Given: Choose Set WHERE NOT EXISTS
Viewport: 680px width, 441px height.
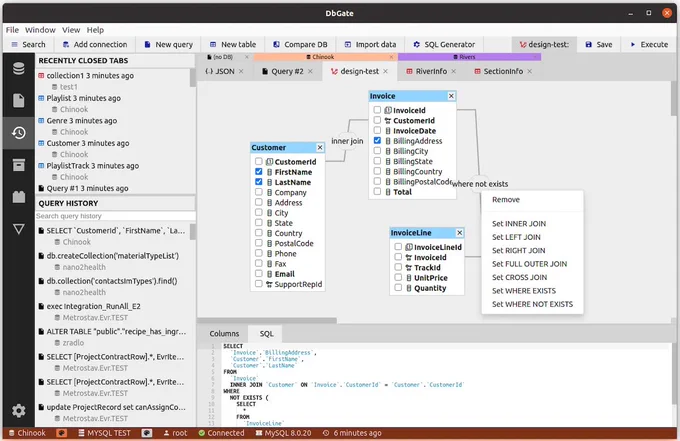Looking at the screenshot, I should pyautogui.click(x=532, y=304).
